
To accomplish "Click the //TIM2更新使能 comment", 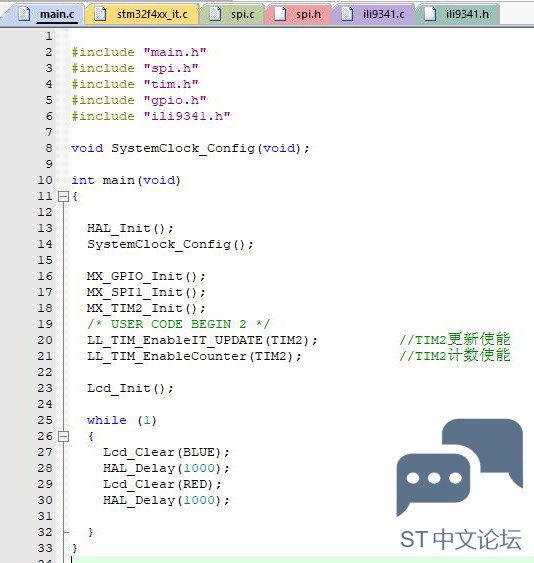I will click(455, 339).
